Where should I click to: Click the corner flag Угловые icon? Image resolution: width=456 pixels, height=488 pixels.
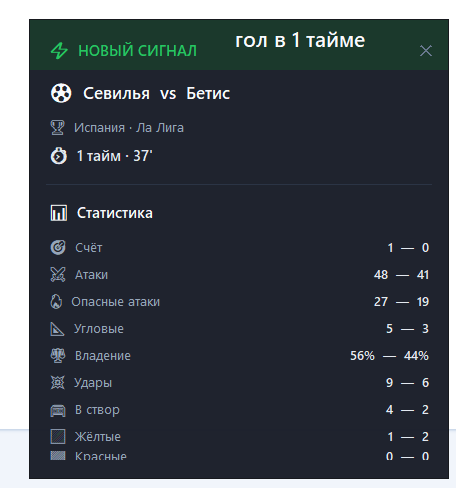point(57,329)
